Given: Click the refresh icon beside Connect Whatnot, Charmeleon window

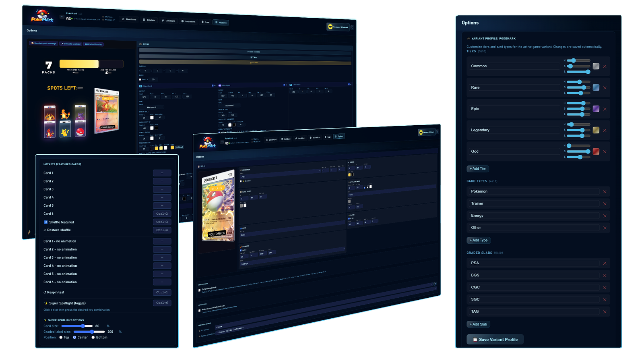Looking at the screenshot, I should point(352,27).
